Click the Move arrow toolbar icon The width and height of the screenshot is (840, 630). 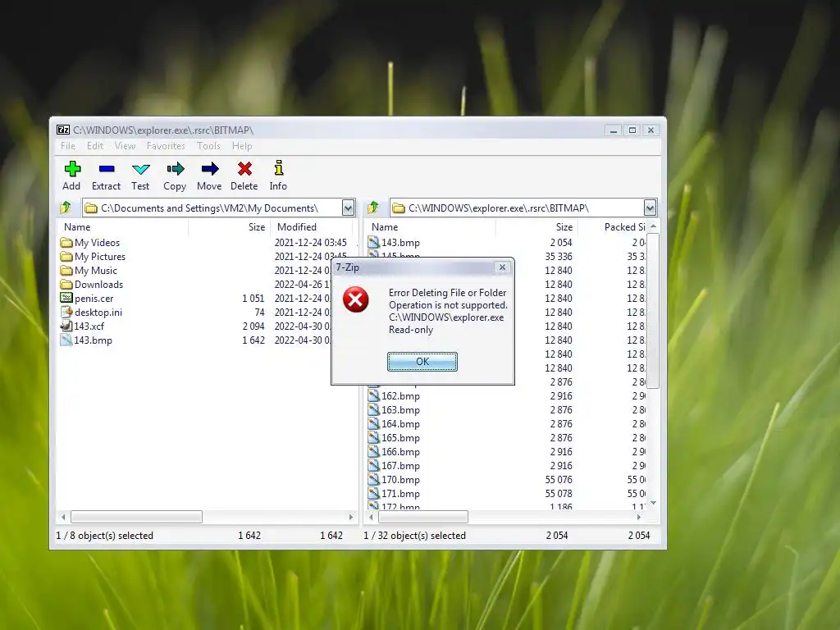[x=209, y=169]
